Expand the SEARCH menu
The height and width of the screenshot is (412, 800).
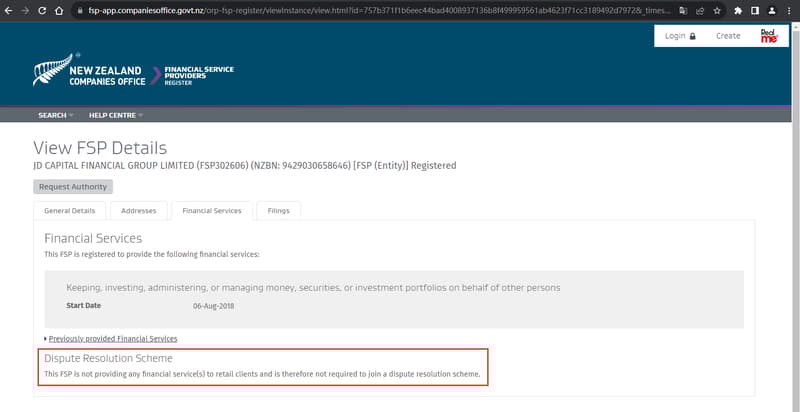56,115
